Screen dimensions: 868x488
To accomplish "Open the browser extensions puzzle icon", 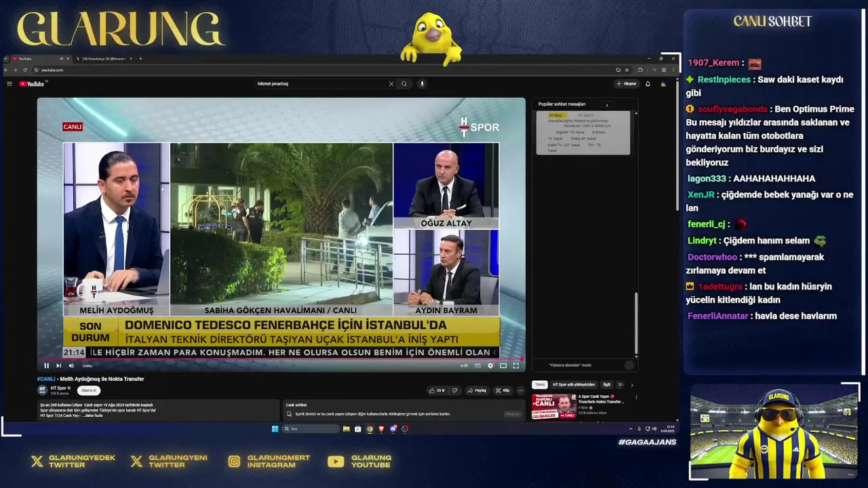I will pos(639,70).
